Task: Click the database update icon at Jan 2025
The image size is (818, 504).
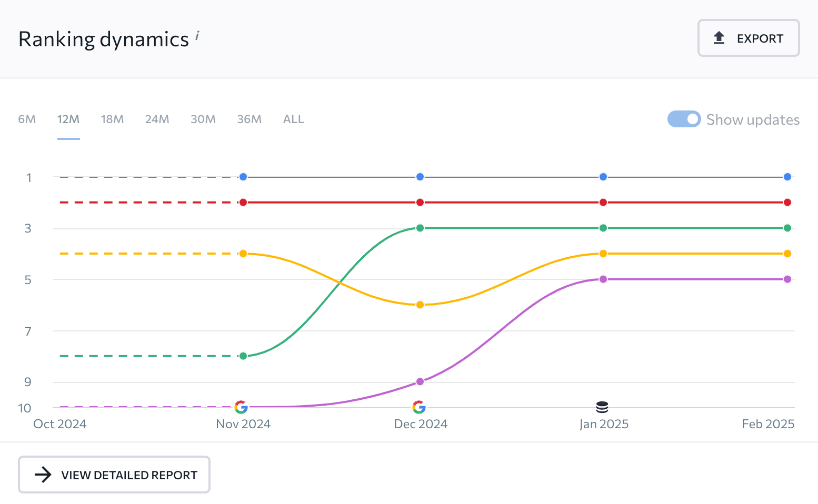Action: click(602, 407)
